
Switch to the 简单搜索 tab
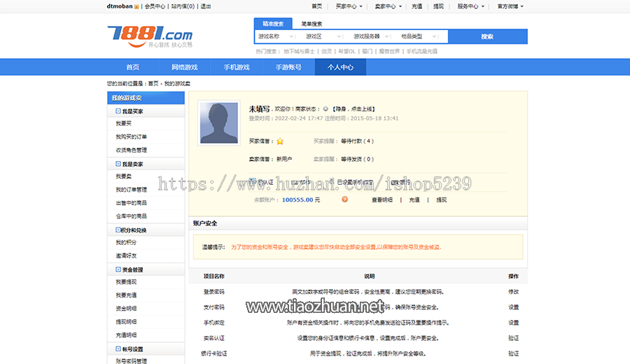[x=311, y=24]
